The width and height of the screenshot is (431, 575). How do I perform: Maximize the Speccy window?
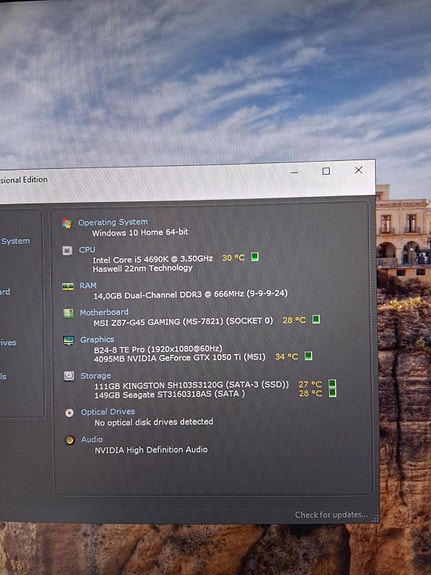pyautogui.click(x=326, y=171)
